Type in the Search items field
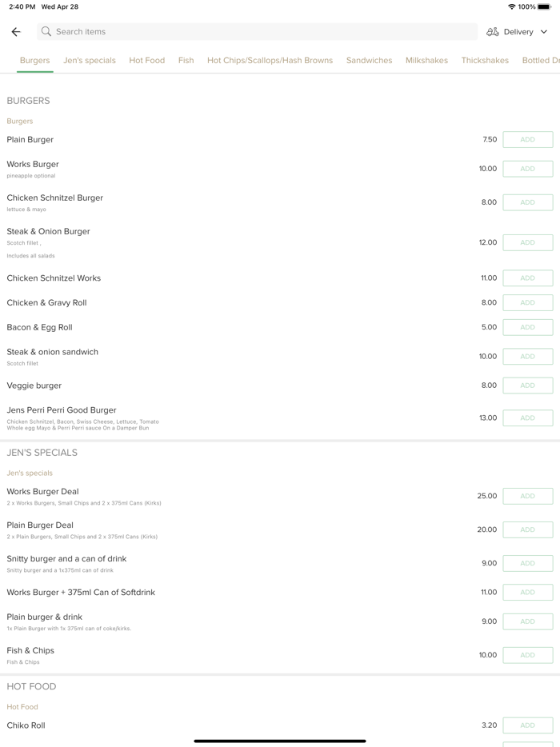Viewport: 560px width, 747px height. tap(256, 32)
